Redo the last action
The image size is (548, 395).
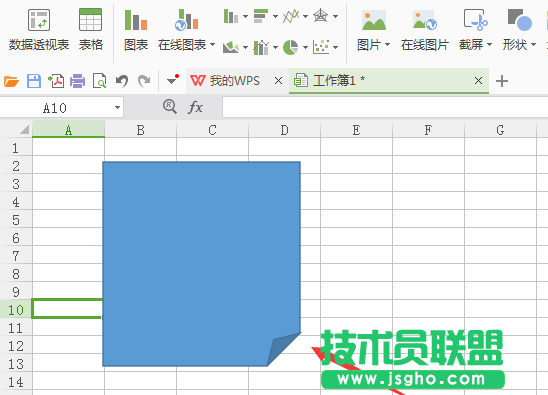(x=144, y=81)
